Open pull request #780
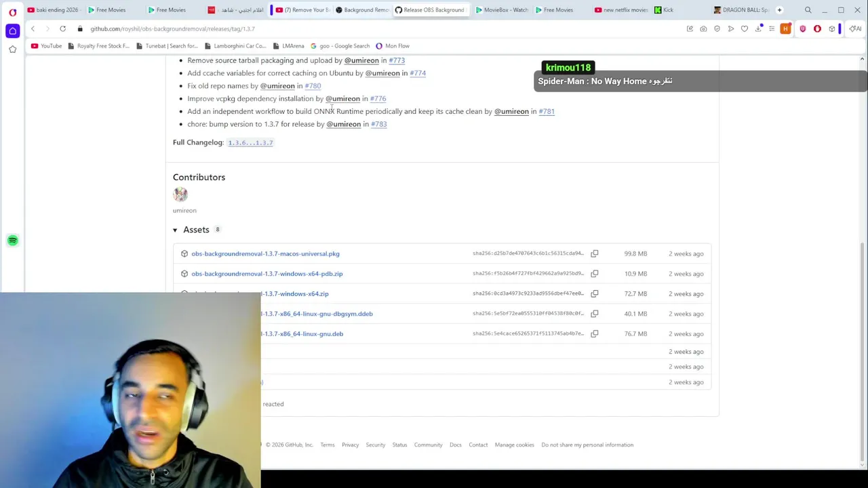Screen dimensions: 868x488 (x=313, y=86)
